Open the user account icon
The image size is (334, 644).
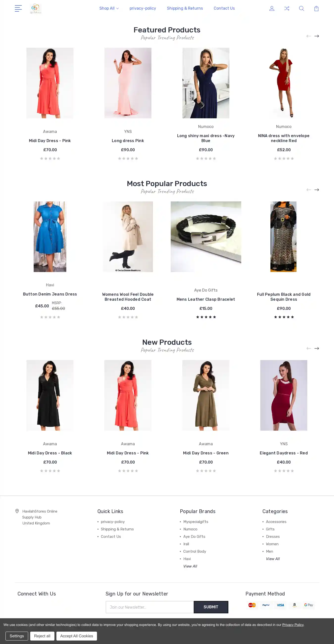click(272, 8)
